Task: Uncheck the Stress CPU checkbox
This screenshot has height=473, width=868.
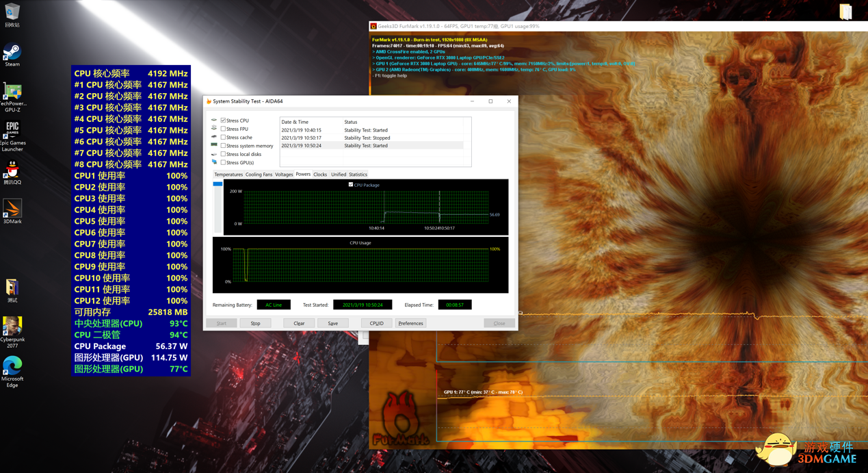Action: [x=223, y=120]
